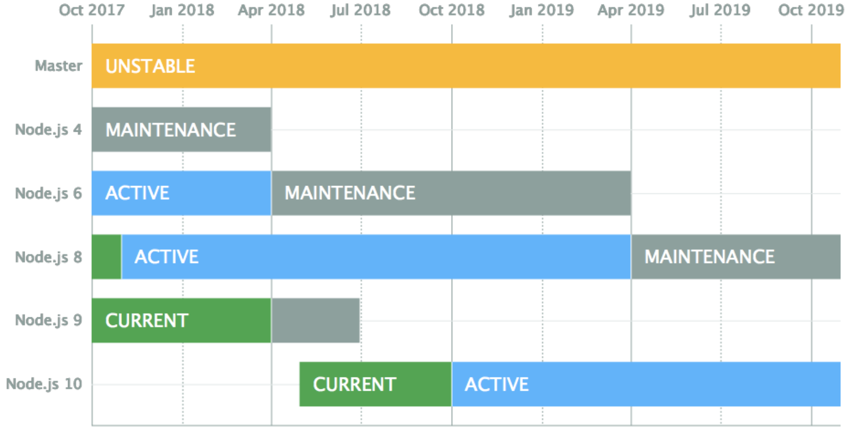The image size is (868, 448).
Task: Select the Node.js 4 row label
Action: [x=48, y=130]
